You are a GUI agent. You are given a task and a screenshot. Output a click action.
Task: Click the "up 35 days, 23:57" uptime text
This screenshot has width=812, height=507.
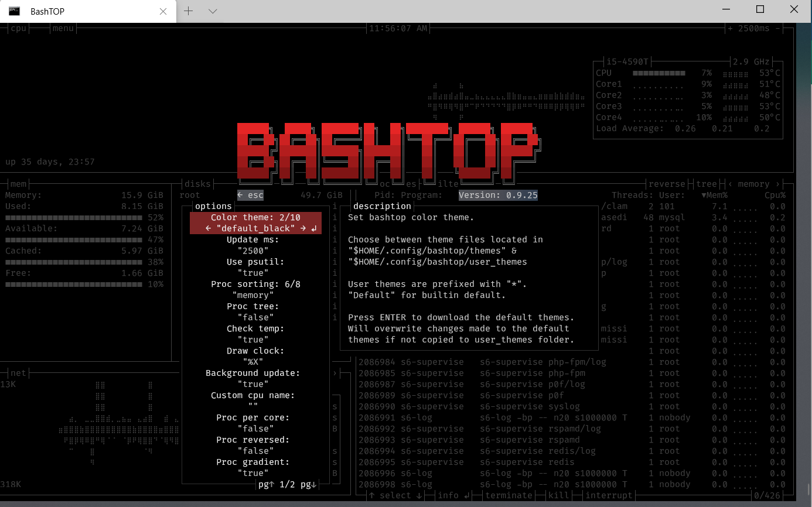(x=50, y=162)
